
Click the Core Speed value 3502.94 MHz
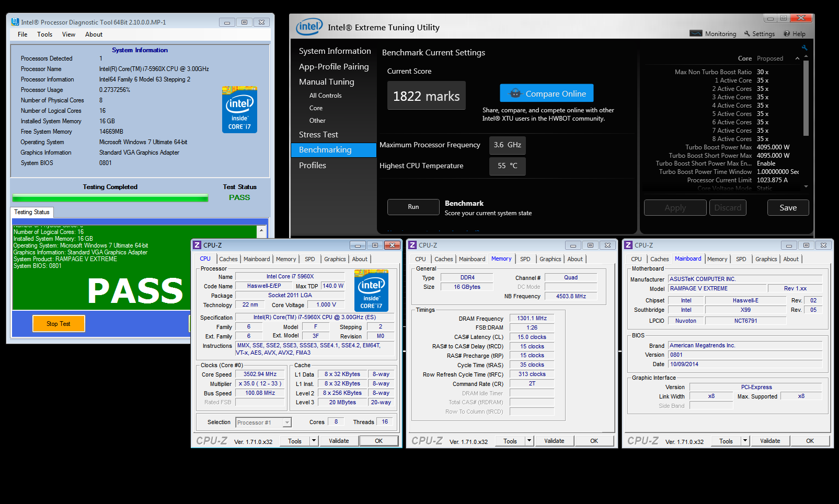[x=260, y=374]
